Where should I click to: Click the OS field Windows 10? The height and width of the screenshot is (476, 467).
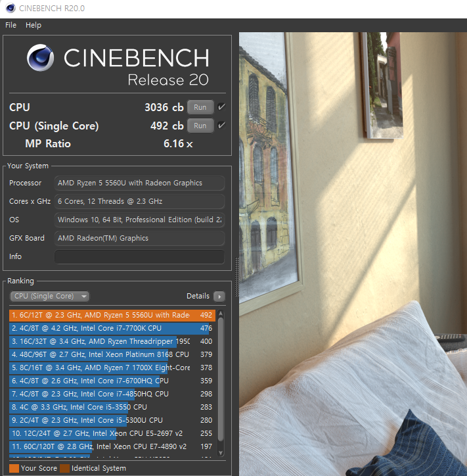coord(139,220)
